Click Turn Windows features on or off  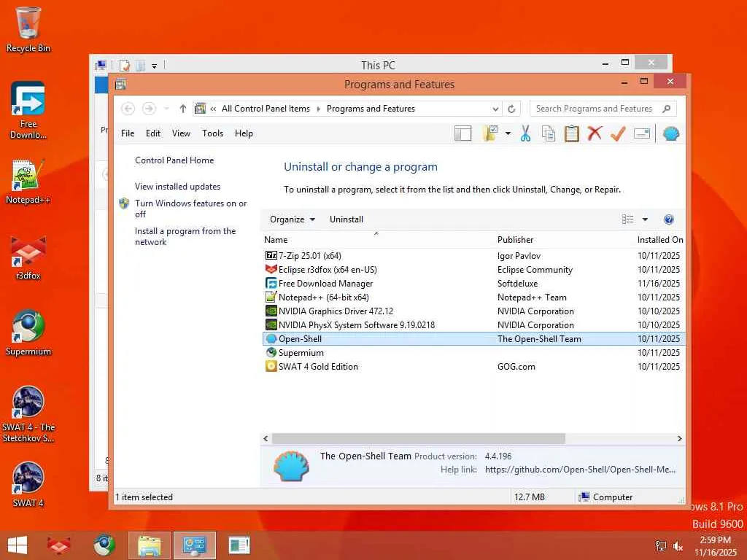pos(190,209)
